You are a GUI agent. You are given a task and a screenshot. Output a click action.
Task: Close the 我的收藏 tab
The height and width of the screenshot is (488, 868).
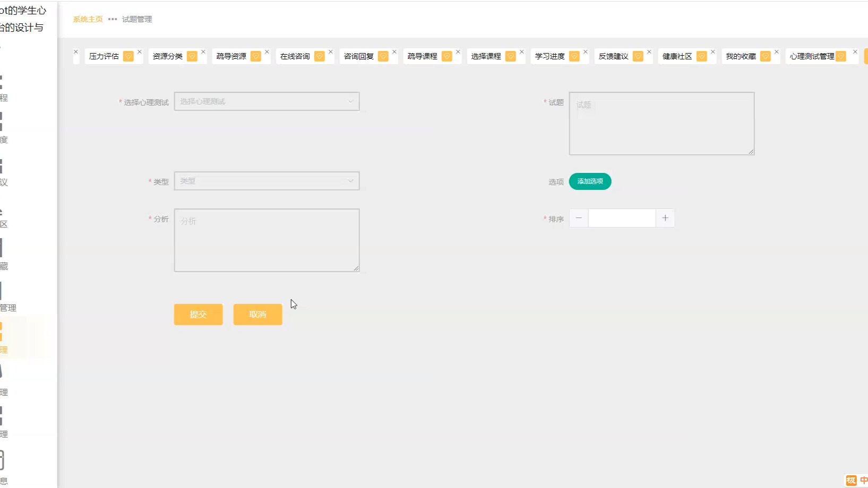pos(777,52)
